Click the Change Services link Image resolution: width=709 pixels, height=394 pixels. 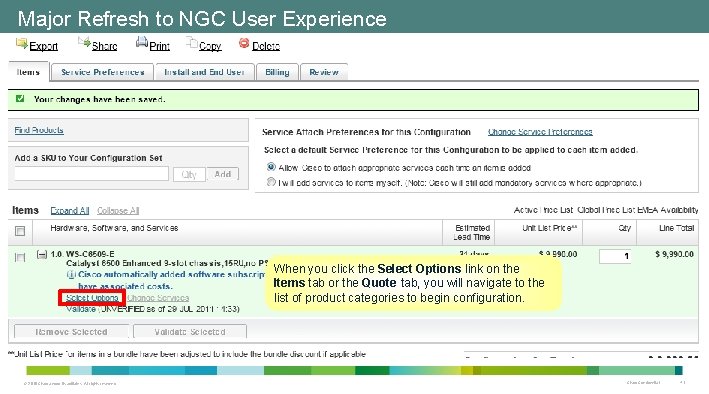click(158, 298)
